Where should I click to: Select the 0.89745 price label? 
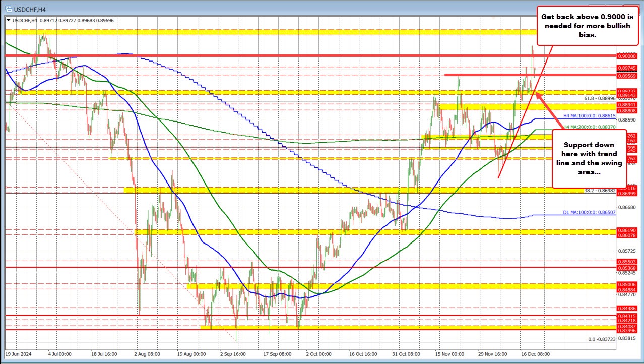tap(626, 67)
